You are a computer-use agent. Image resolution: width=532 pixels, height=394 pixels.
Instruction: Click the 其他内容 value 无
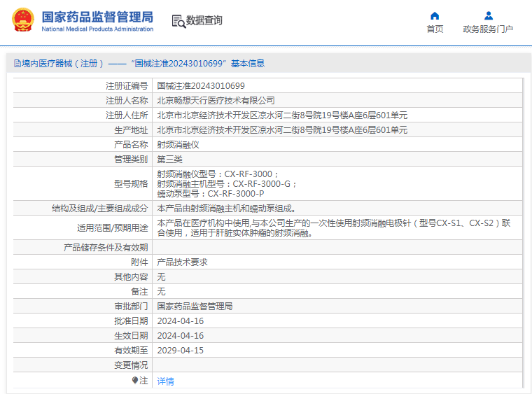tap(161, 277)
